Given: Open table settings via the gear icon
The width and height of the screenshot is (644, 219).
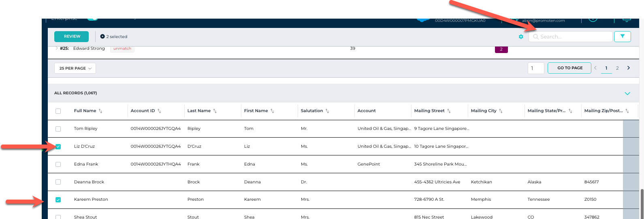Looking at the screenshot, I should pyautogui.click(x=521, y=37).
